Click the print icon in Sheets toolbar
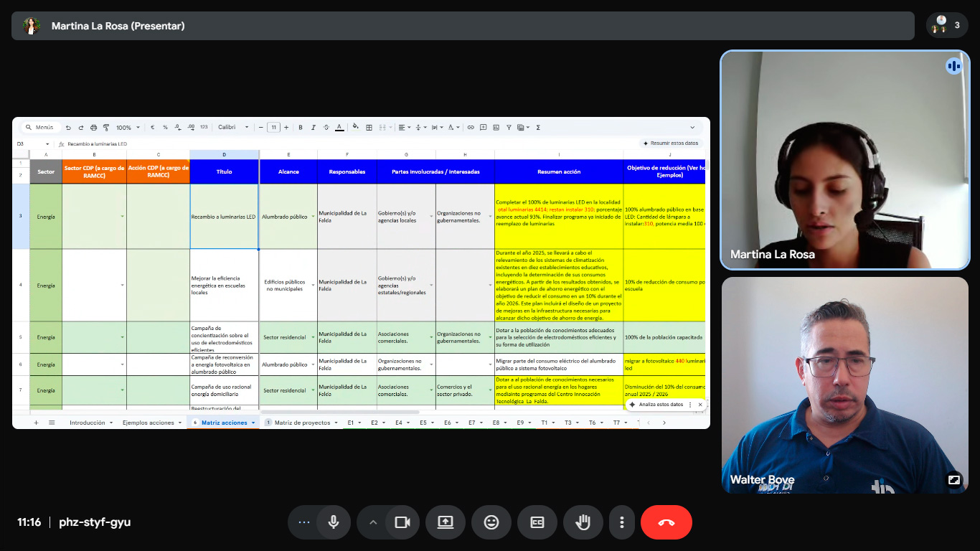Image resolution: width=980 pixels, height=551 pixels. click(93, 128)
